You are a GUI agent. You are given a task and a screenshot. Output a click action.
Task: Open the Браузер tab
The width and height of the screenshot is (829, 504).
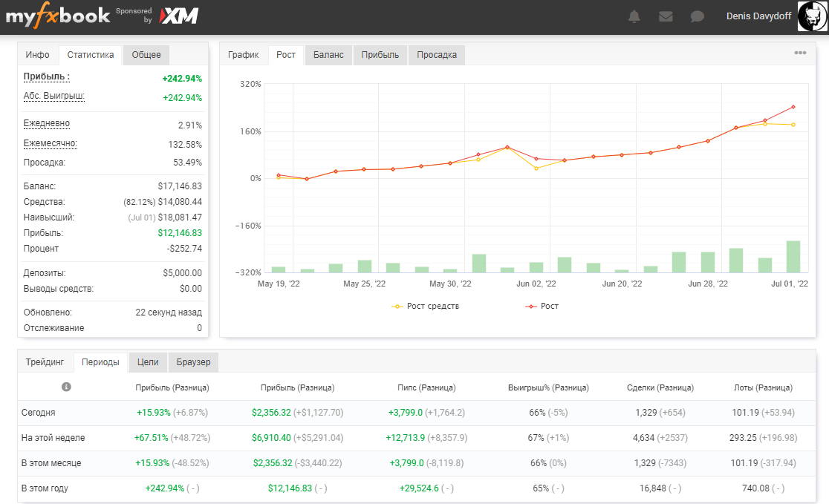pos(193,362)
